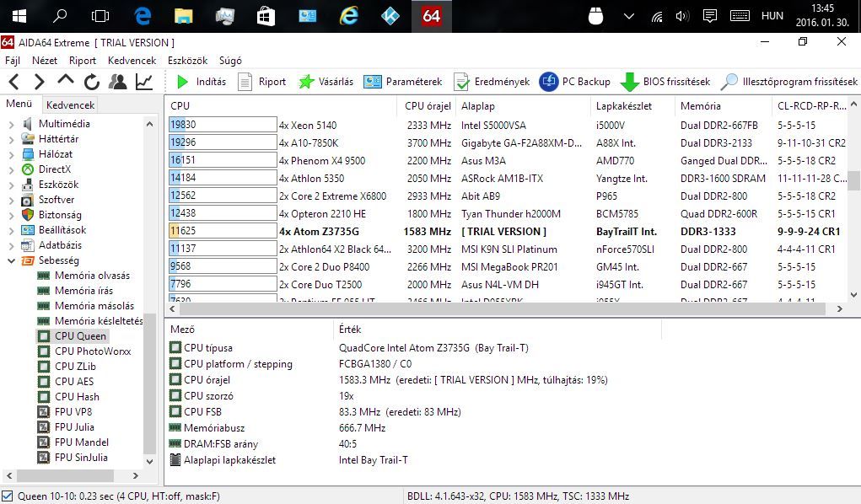
Task: Open the Fájl menu
Action: 13,61
